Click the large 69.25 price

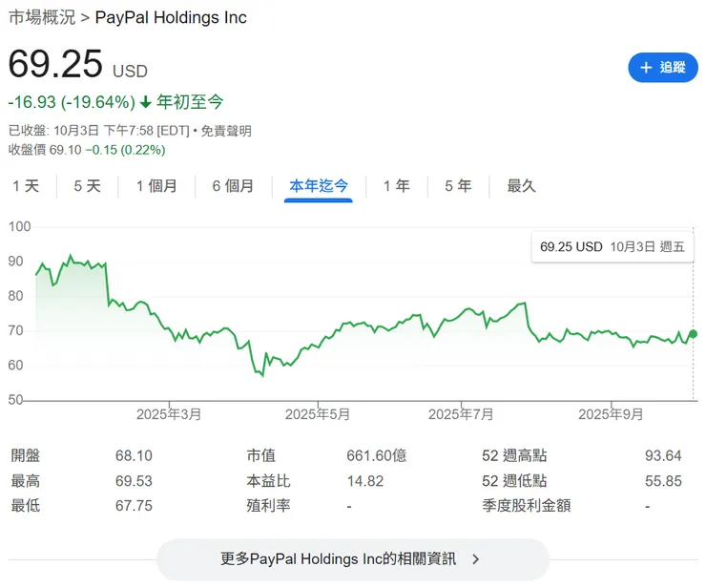click(56, 64)
